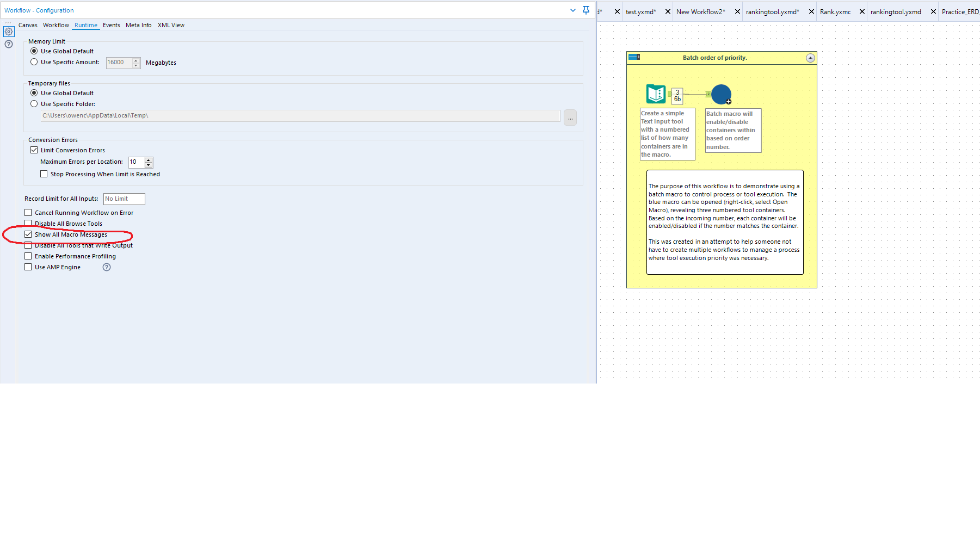Click the ellipsis menu above the gear icon
980x544 pixels.
(8, 22)
